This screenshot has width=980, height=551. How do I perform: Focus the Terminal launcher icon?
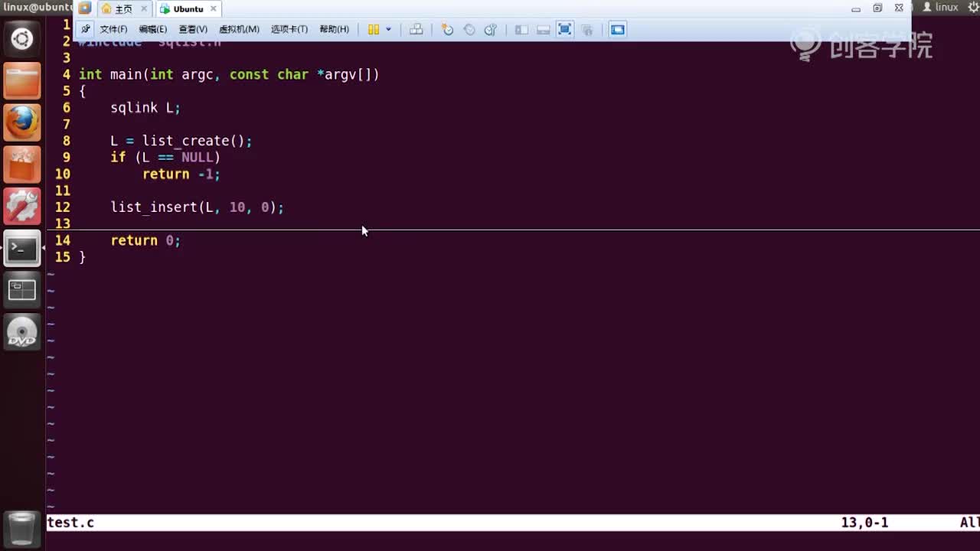(22, 248)
